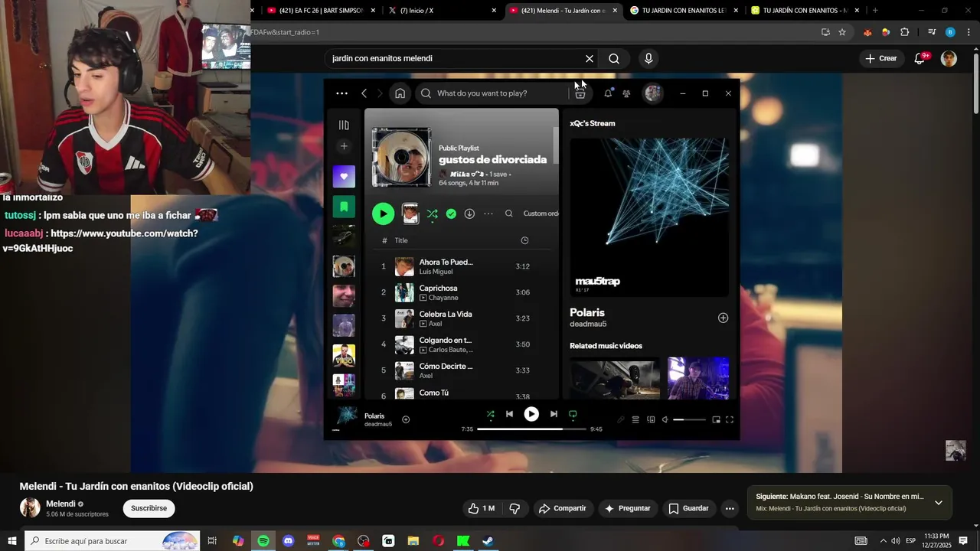Bookmark this page star in Chrome

tap(842, 32)
